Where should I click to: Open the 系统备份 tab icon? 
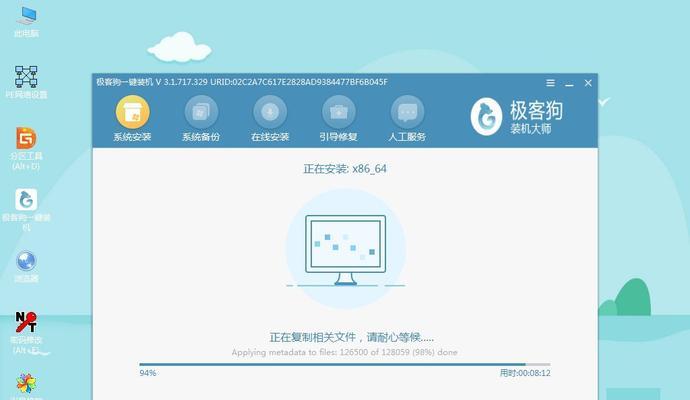tap(201, 112)
